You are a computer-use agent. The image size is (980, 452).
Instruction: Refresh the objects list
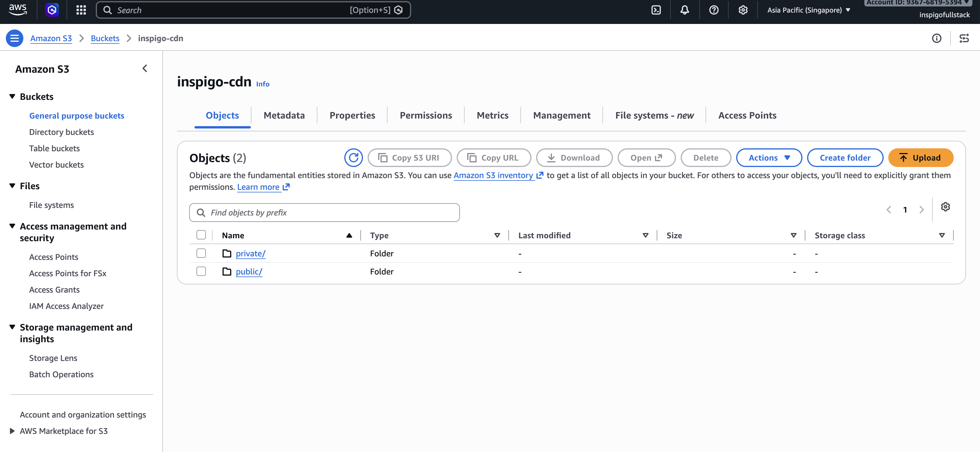pyautogui.click(x=353, y=157)
